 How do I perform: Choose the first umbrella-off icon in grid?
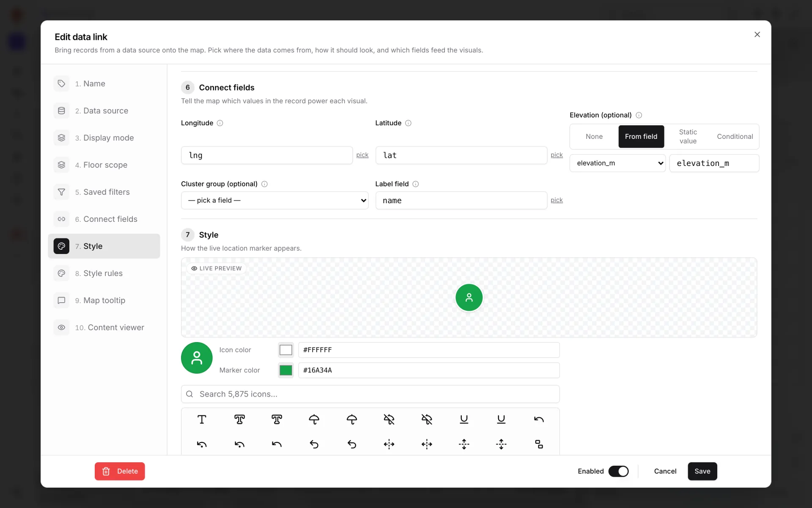point(389,420)
